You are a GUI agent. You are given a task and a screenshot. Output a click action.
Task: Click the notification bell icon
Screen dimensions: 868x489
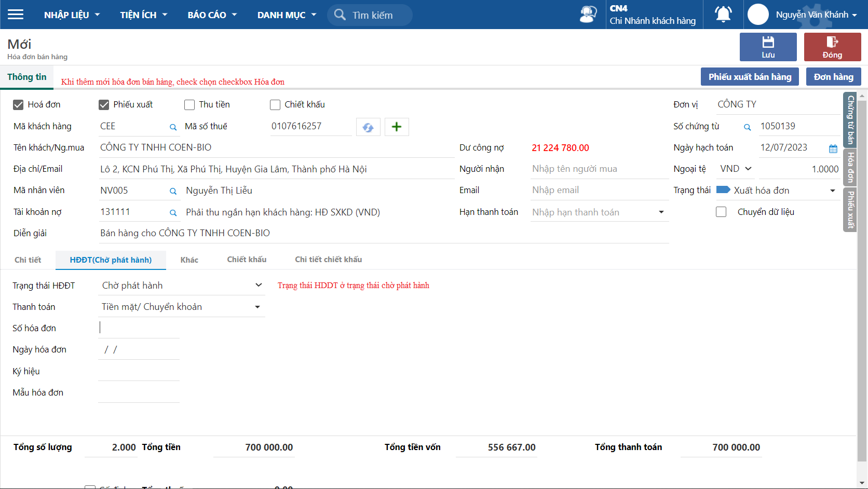coord(723,14)
